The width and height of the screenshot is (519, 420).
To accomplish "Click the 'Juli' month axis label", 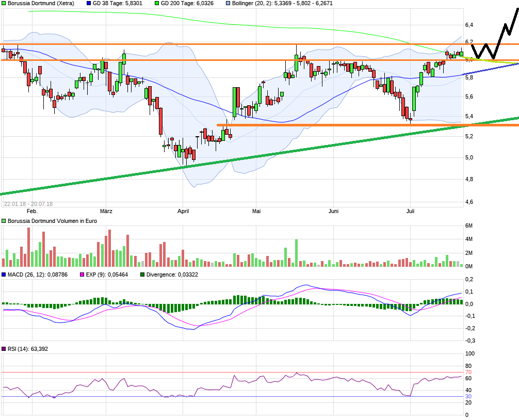I will coord(411,211).
